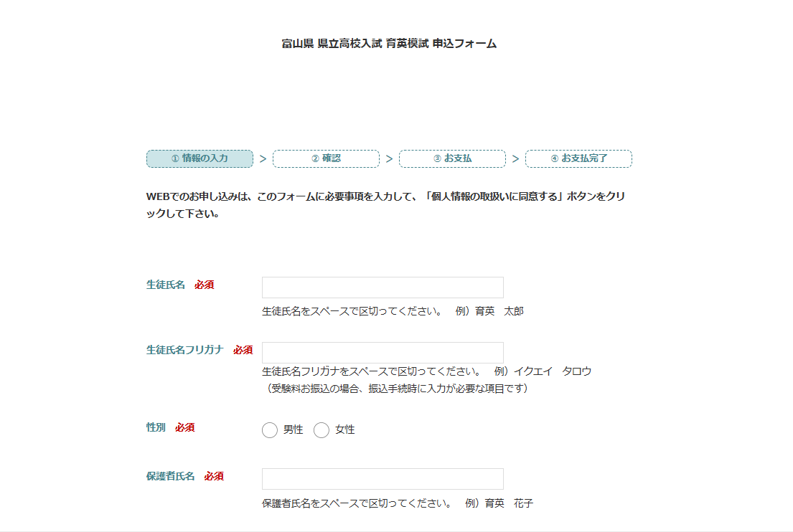Click hint text with example イクエイ タロウ
Screen dimensions: 793x532
pos(426,371)
